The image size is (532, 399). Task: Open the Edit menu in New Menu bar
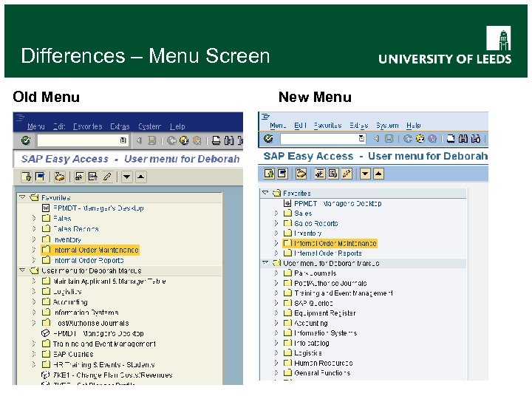point(300,125)
